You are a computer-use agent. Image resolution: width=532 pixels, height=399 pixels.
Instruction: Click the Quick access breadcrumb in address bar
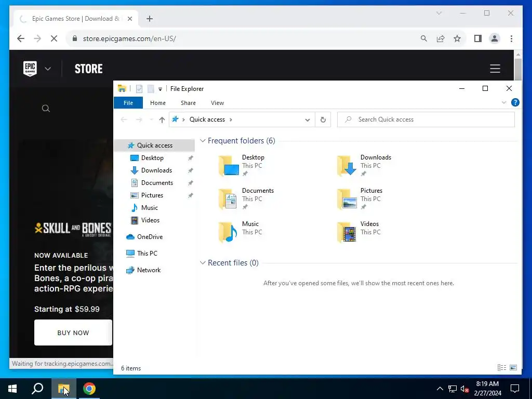tap(207, 119)
